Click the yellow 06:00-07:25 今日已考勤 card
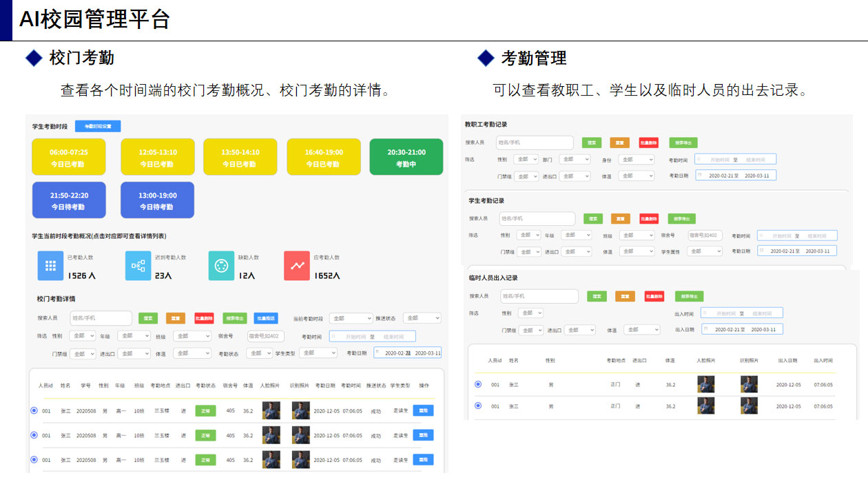Image resolution: width=868 pixels, height=482 pixels. click(x=69, y=157)
